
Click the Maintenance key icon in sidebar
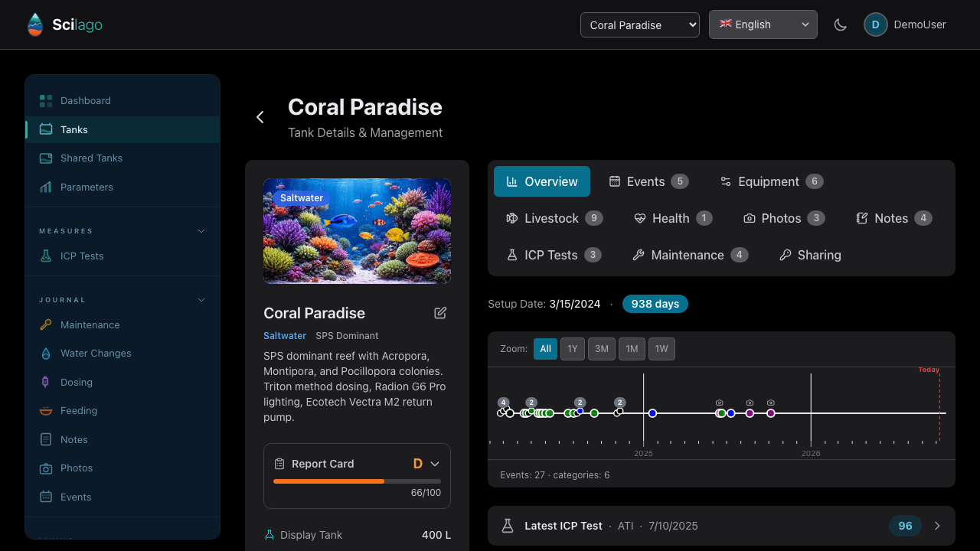point(46,324)
